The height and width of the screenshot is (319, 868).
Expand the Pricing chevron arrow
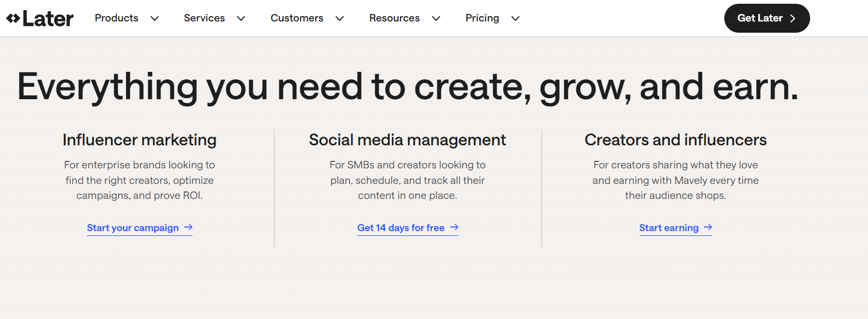click(x=516, y=19)
